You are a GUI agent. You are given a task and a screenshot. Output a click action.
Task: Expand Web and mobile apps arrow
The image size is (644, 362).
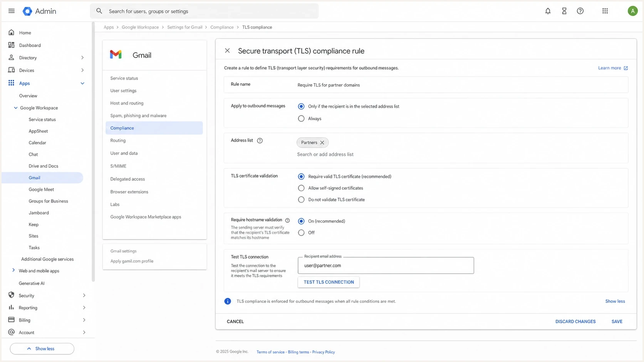tap(13, 270)
